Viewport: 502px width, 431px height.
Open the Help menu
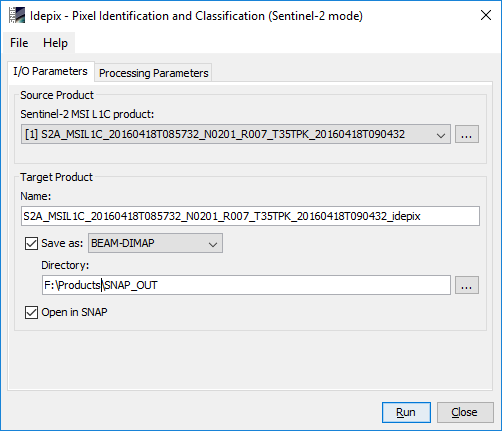[55, 43]
